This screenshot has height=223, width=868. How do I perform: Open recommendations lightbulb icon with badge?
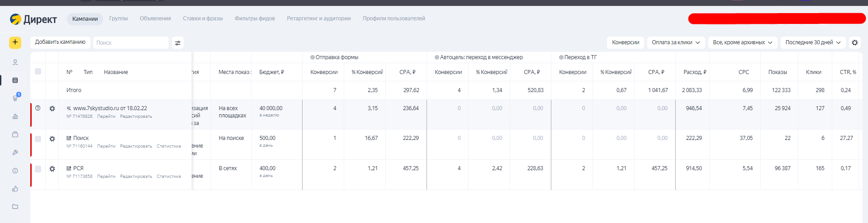(x=15, y=98)
